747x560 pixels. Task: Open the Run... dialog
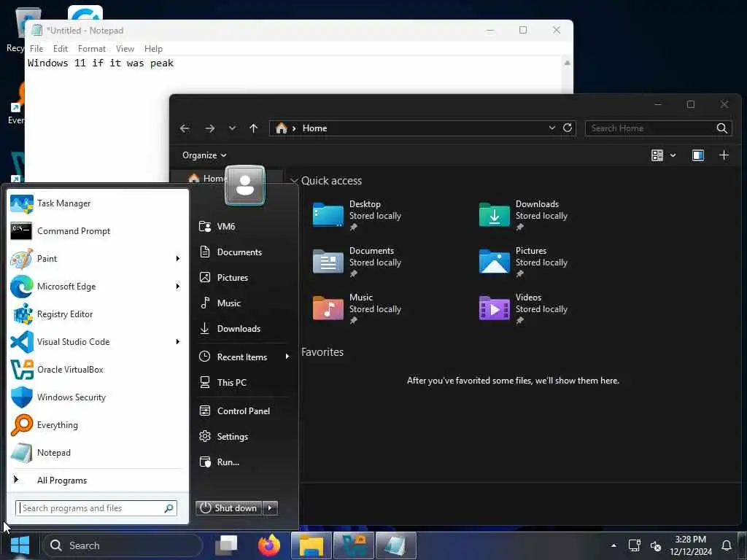tap(244, 462)
